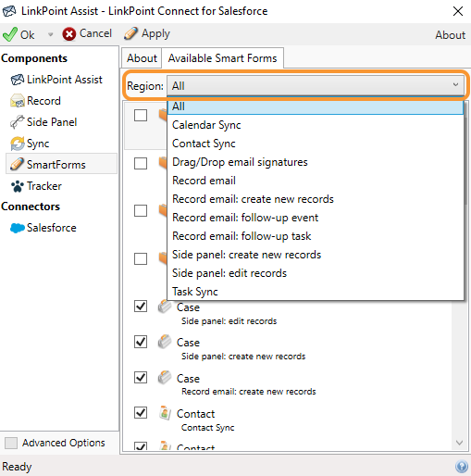Screen dimensions: 471x476
Task: Click the Salesforce cloud icon
Action: point(18,228)
